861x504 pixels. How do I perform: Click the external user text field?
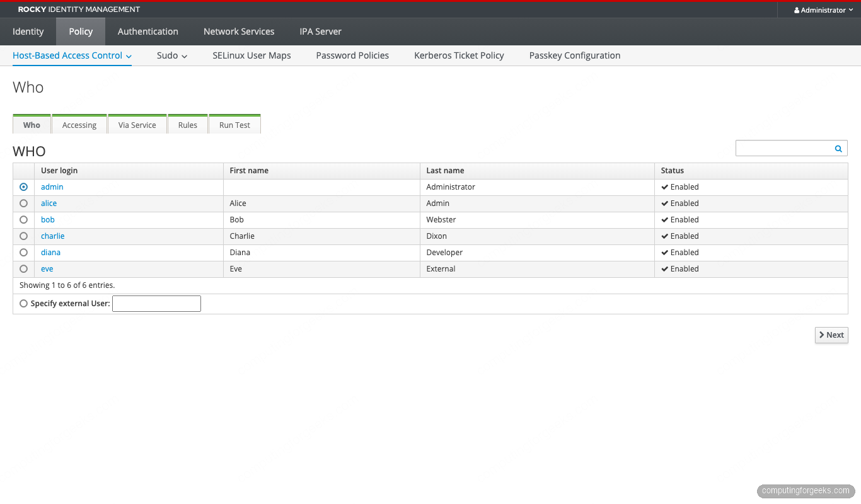(156, 304)
